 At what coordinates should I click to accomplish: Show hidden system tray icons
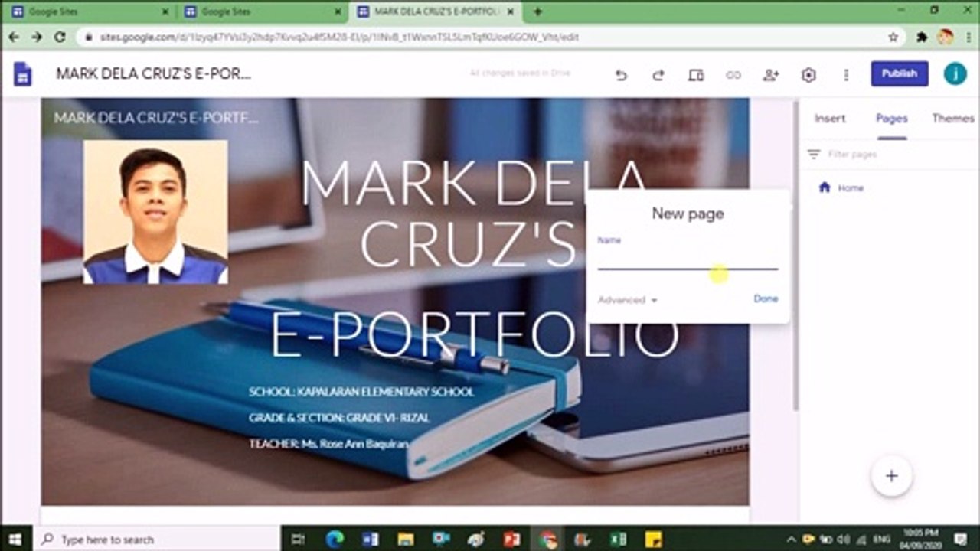792,540
